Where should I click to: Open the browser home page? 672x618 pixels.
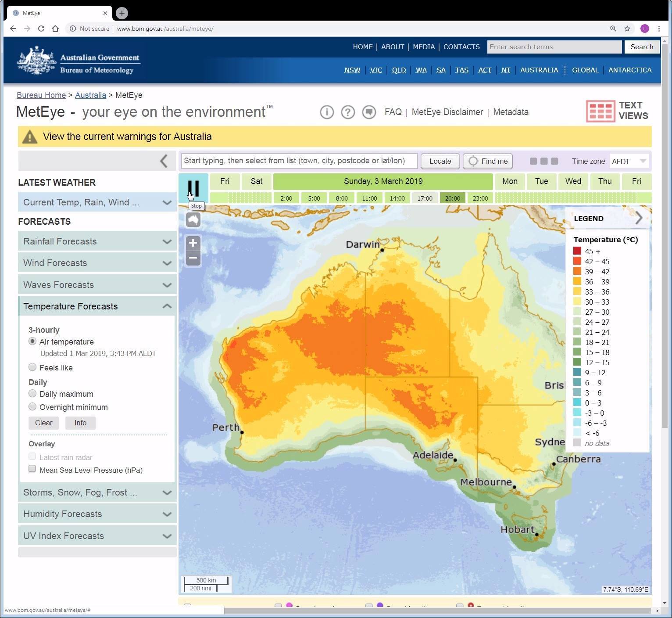pyautogui.click(x=55, y=29)
